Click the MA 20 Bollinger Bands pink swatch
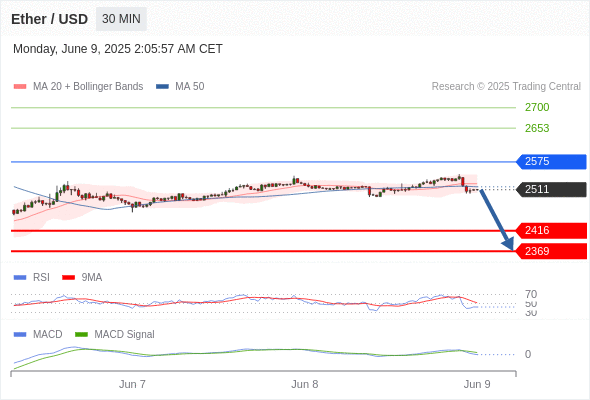 tap(20, 87)
